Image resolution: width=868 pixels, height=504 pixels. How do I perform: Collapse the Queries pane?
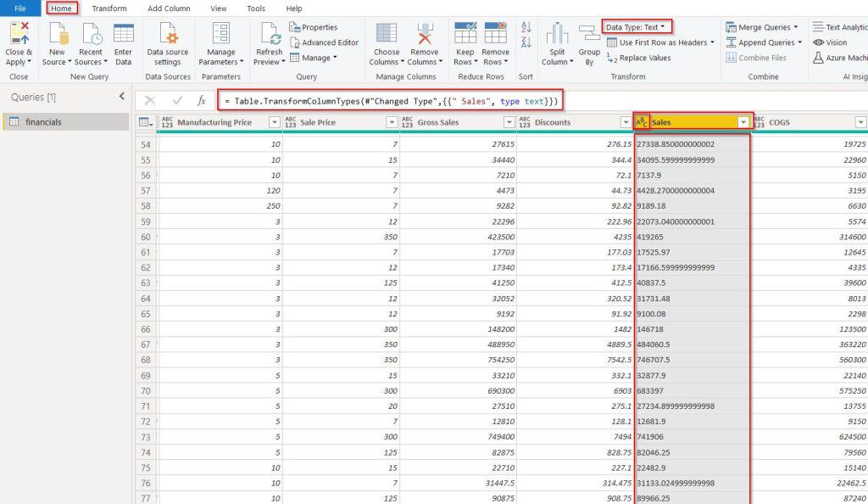(x=122, y=97)
